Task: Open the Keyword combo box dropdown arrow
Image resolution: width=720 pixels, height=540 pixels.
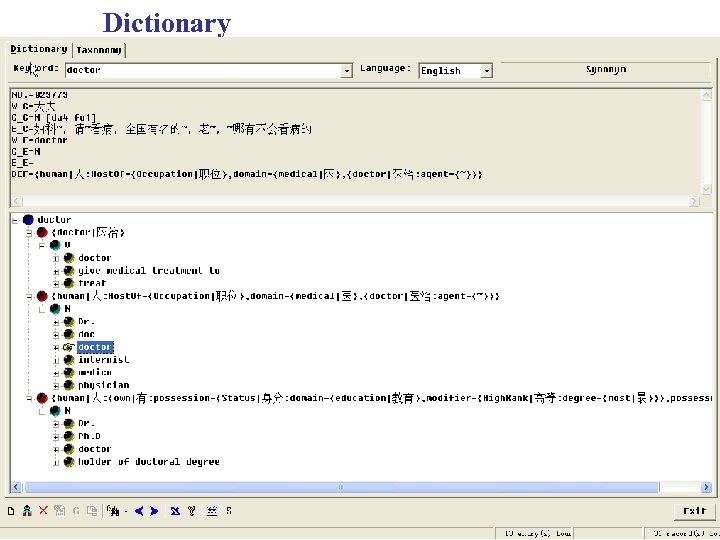Action: point(347,71)
